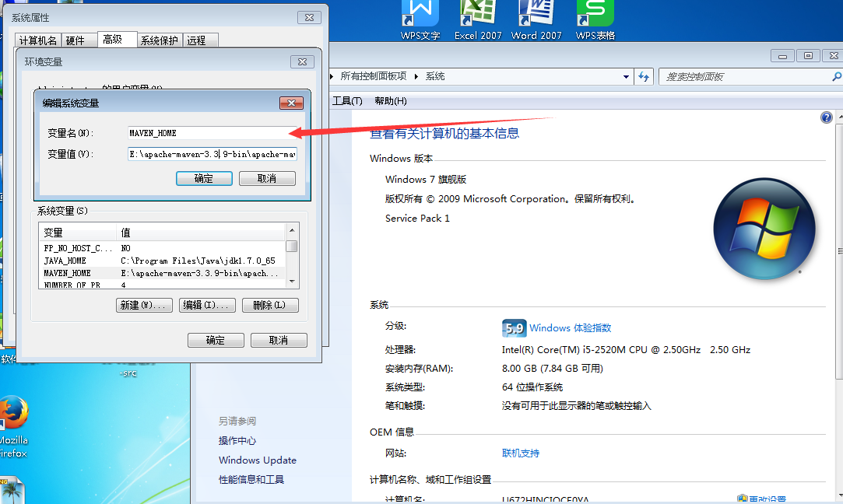Click the refresh icon beside the address bar

pos(645,76)
